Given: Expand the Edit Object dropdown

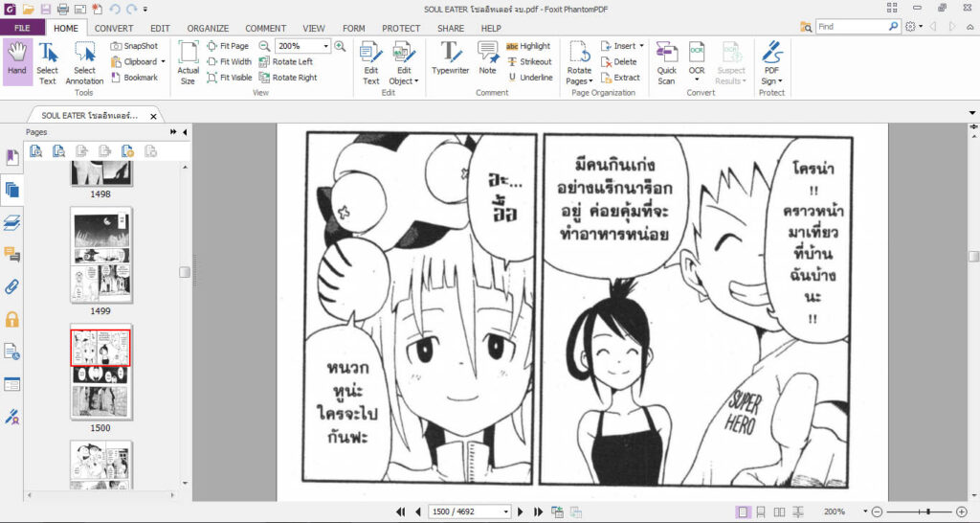Looking at the screenshot, I should click(x=416, y=81).
